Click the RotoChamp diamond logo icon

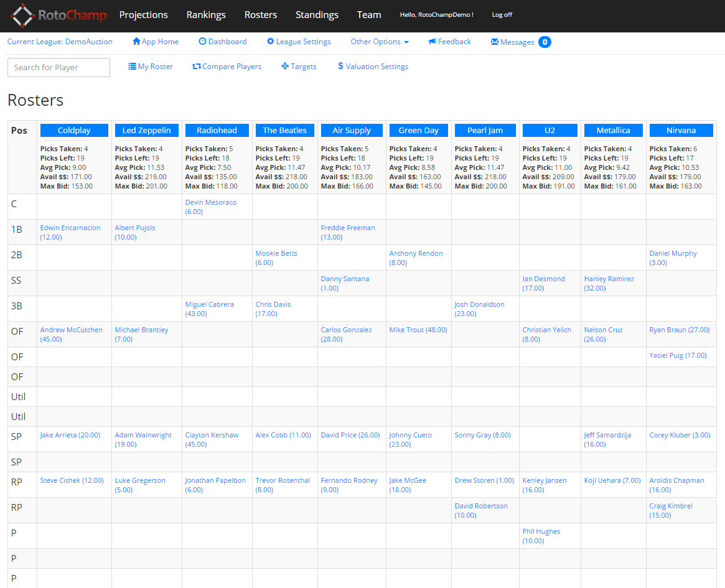coord(22,16)
